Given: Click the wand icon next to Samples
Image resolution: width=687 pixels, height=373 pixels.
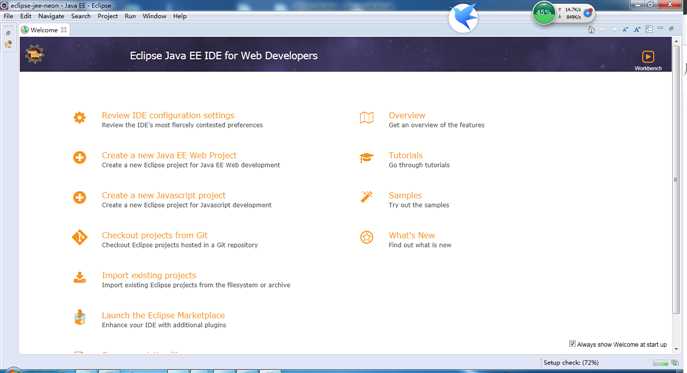Looking at the screenshot, I should click(367, 197).
